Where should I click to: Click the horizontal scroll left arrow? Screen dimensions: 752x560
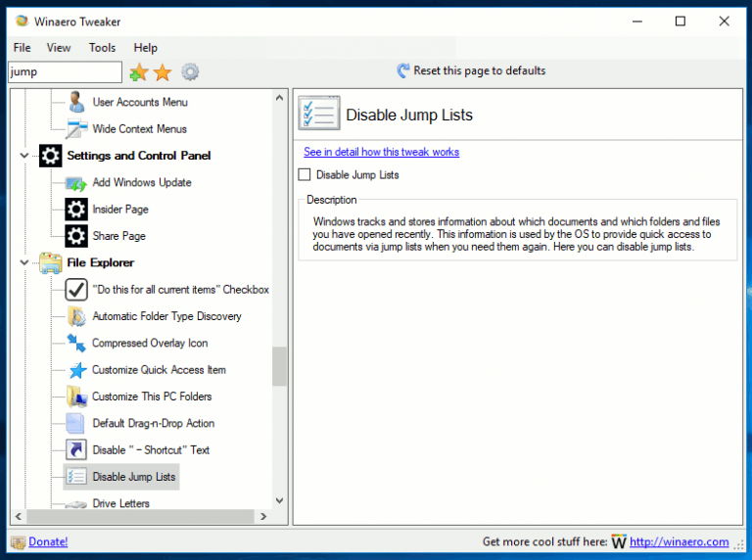tap(19, 516)
